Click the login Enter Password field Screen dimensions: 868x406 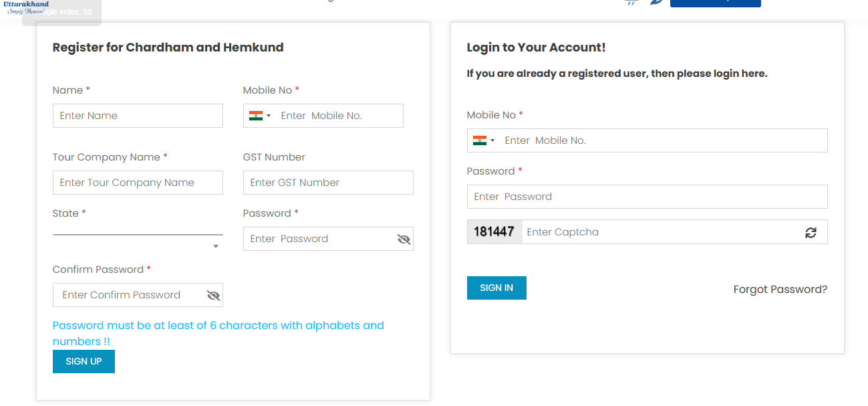647,197
